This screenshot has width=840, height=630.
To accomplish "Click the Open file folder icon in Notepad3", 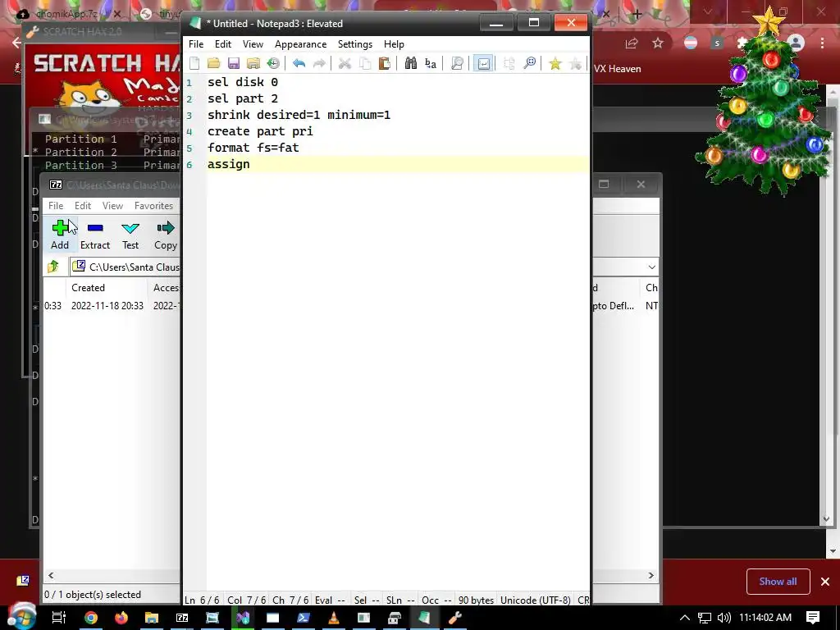I will pyautogui.click(x=214, y=63).
